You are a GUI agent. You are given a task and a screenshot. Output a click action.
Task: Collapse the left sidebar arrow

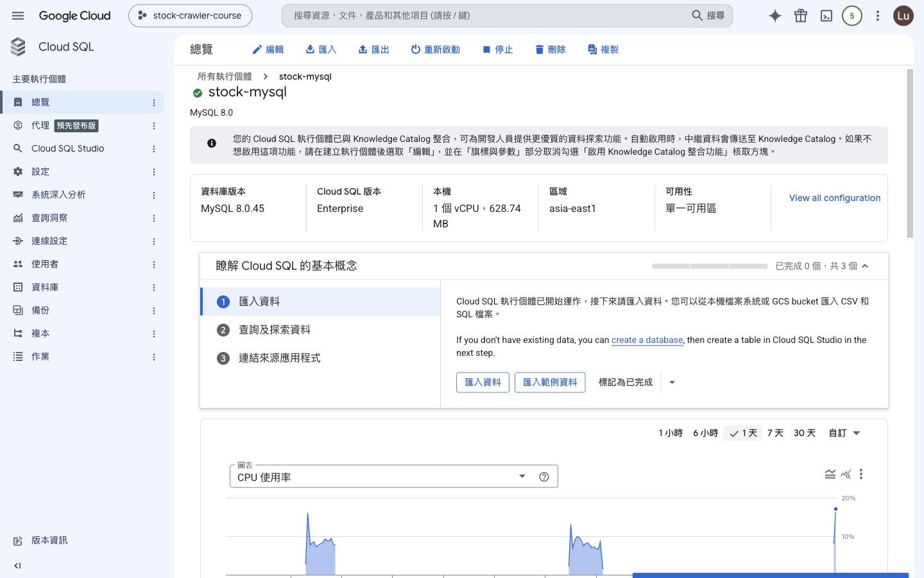17,566
